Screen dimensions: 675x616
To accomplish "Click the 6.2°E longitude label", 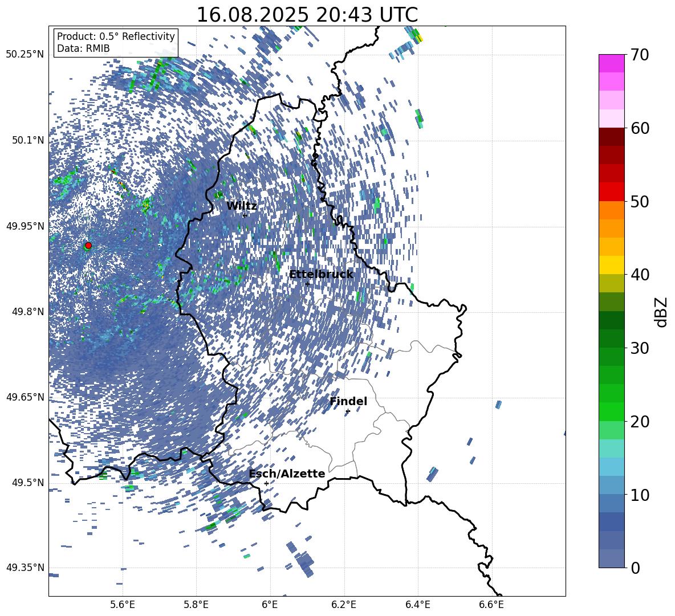I will tap(344, 605).
